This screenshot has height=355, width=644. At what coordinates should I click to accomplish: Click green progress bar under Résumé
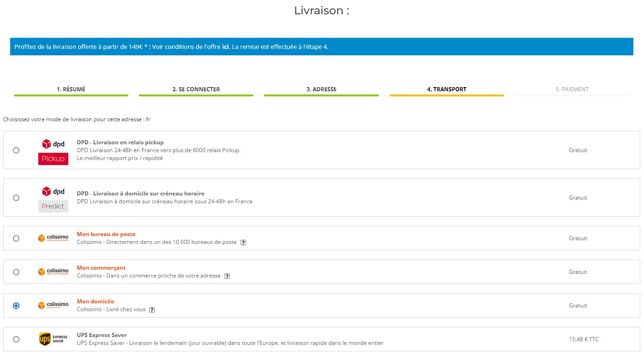click(x=71, y=95)
